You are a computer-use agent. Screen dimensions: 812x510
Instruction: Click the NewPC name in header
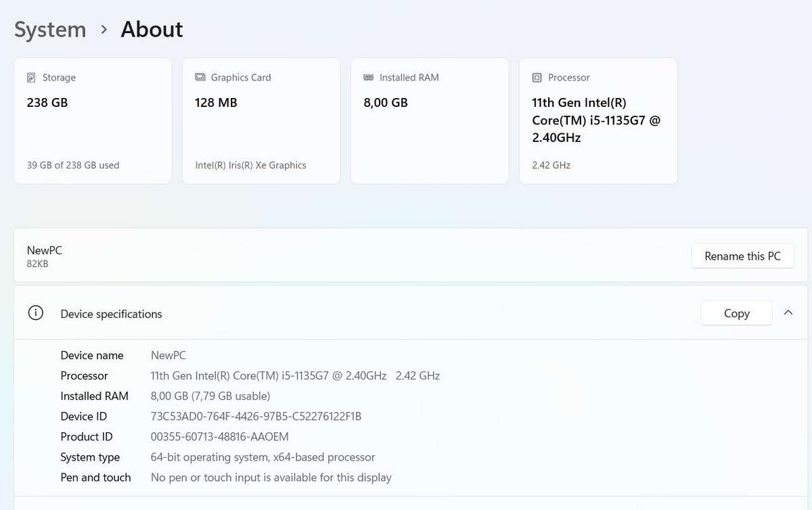tap(45, 250)
